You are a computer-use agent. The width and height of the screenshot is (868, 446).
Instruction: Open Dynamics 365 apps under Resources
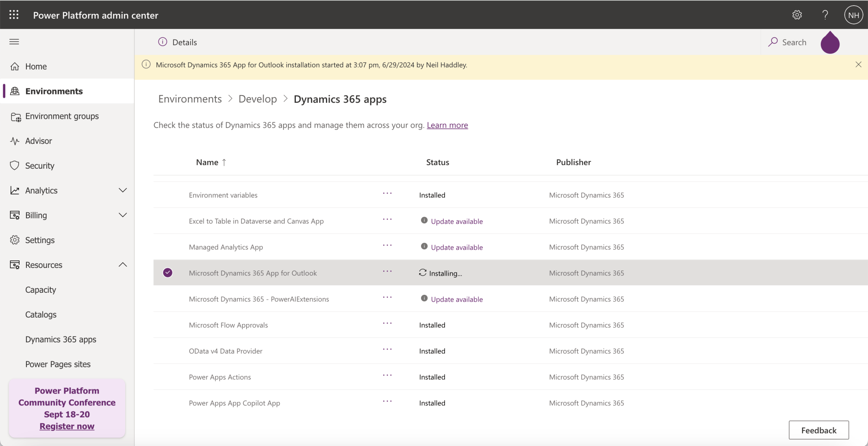(61, 339)
